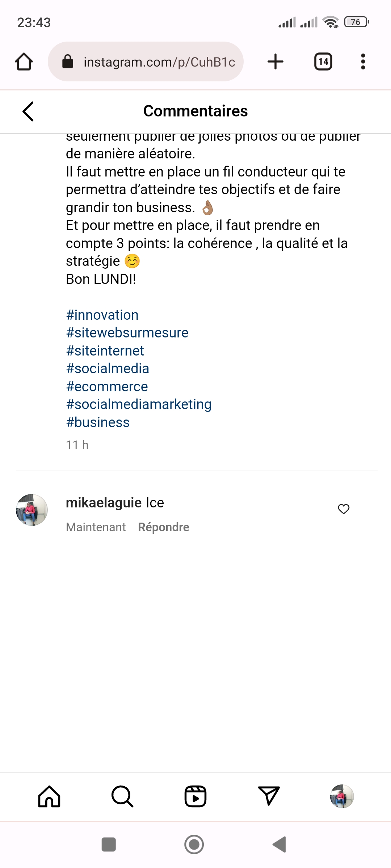This screenshot has height=868, width=391.
Task: Open the #socialmediamarketing hashtag
Action: pos(139,404)
